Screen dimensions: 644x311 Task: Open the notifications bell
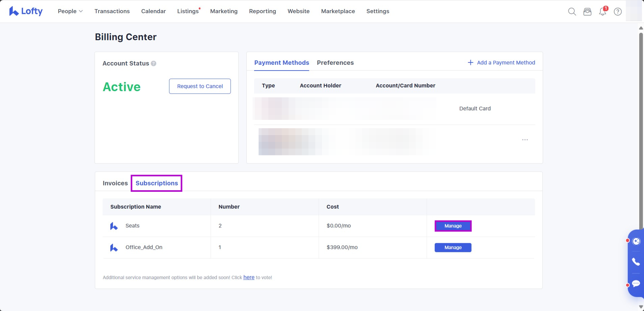tap(602, 11)
